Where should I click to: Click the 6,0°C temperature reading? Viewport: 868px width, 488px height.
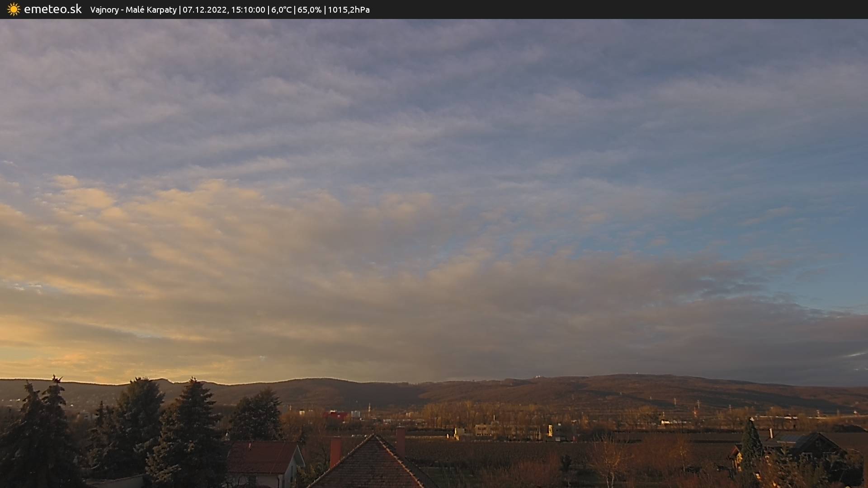coord(281,9)
